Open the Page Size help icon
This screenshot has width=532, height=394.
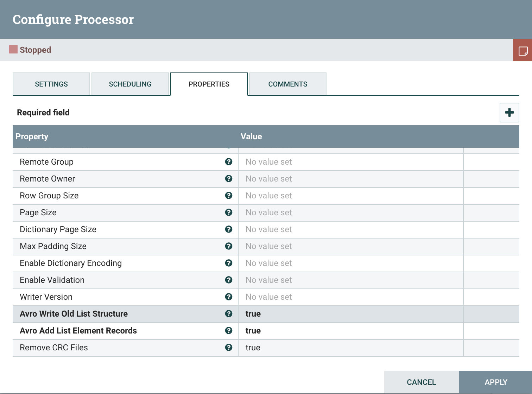pyautogui.click(x=229, y=212)
